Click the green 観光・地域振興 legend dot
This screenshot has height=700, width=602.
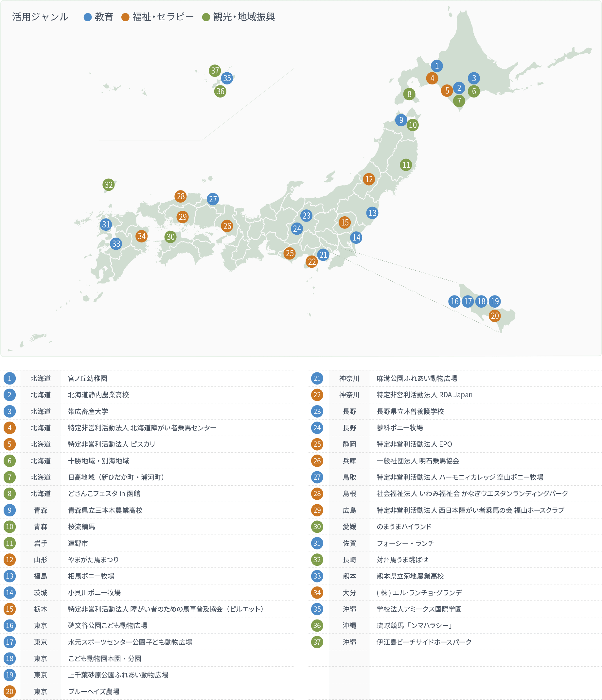(206, 17)
